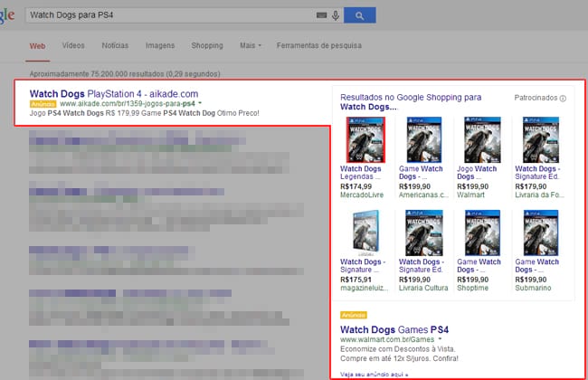Open Signature Ed. link priced R$179,90
Viewport: 588px width, 380px height.
(537, 173)
